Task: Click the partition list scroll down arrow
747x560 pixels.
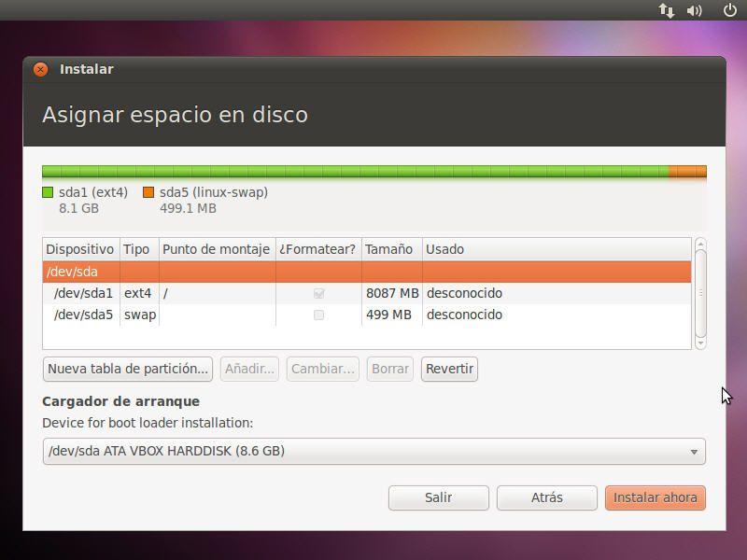Action: pos(700,343)
